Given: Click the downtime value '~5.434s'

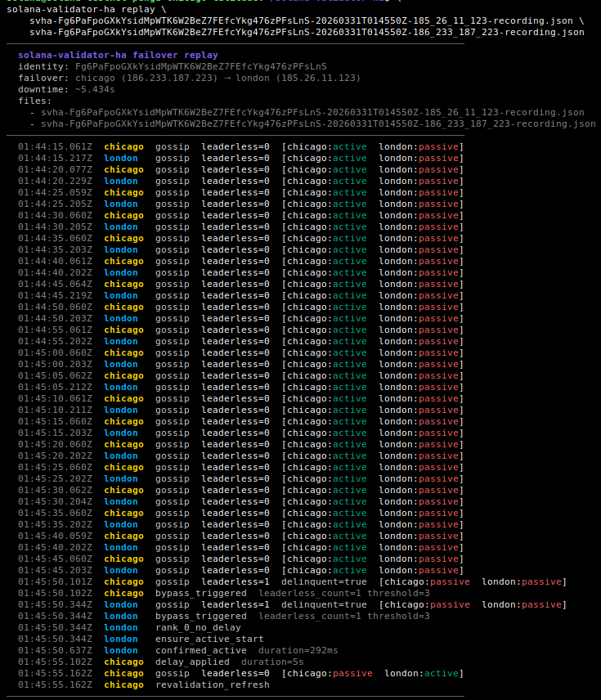Looking at the screenshot, I should tap(95, 89).
